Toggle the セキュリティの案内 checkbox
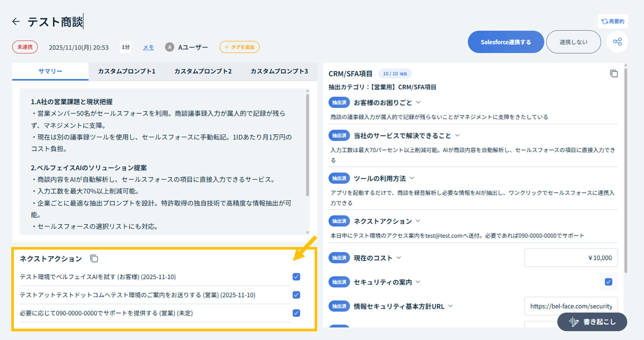 608,282
